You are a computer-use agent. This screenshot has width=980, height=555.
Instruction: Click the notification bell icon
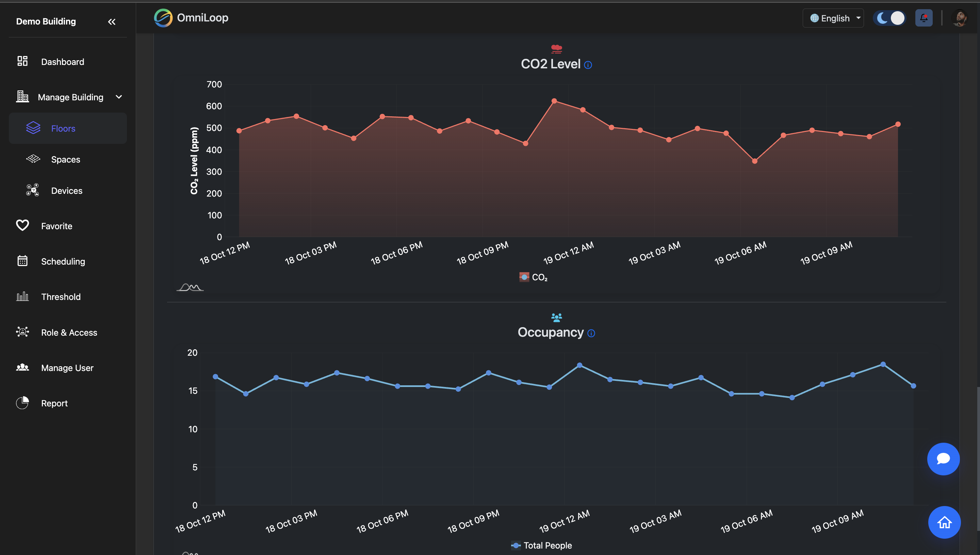pos(923,18)
